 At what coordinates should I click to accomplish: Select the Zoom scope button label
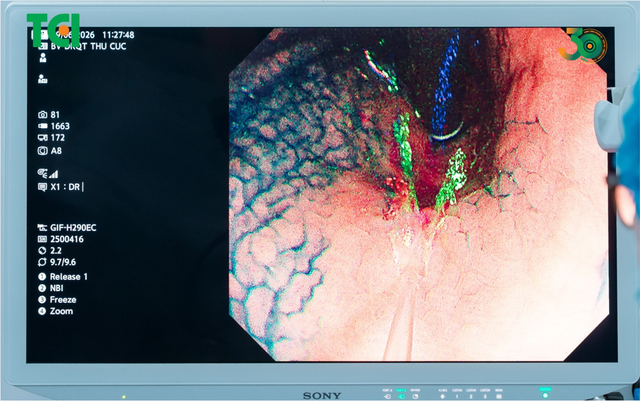tap(61, 311)
